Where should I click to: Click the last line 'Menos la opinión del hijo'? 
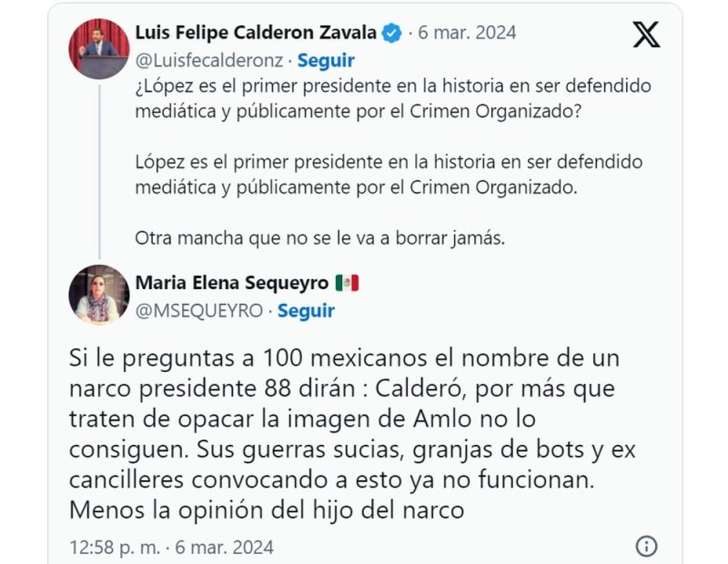point(267,510)
